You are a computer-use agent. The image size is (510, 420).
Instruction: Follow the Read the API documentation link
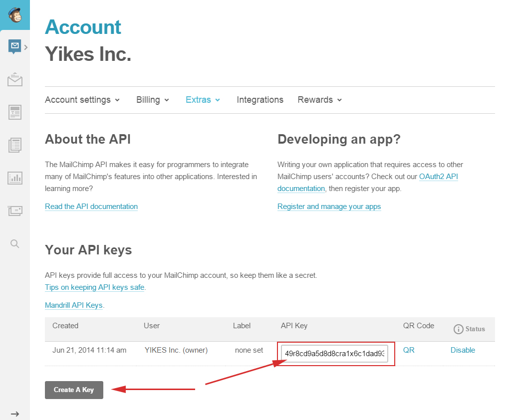(x=91, y=207)
